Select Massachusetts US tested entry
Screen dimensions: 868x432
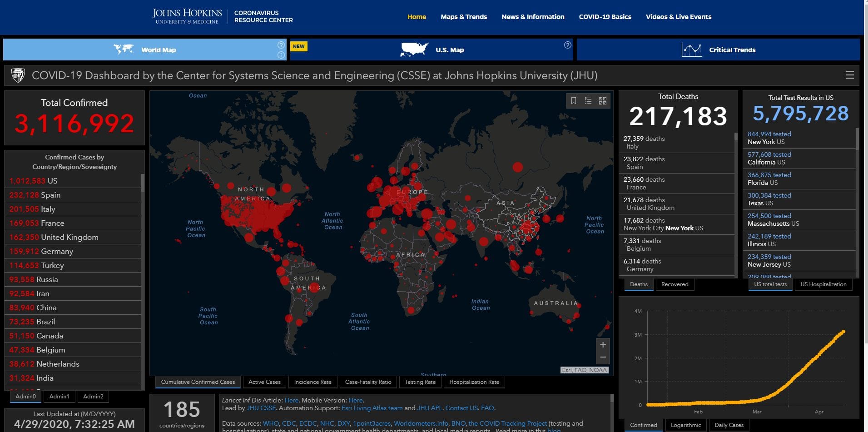pyautogui.click(x=800, y=220)
